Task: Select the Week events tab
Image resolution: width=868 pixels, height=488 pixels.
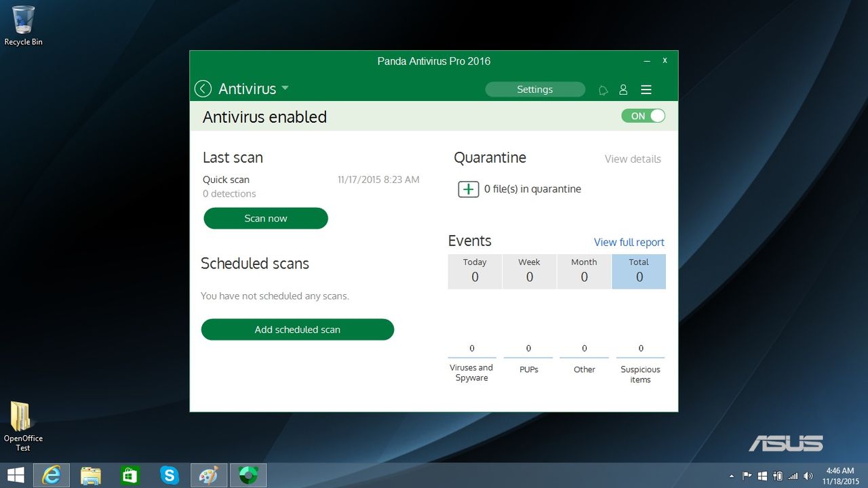Action: (530, 271)
